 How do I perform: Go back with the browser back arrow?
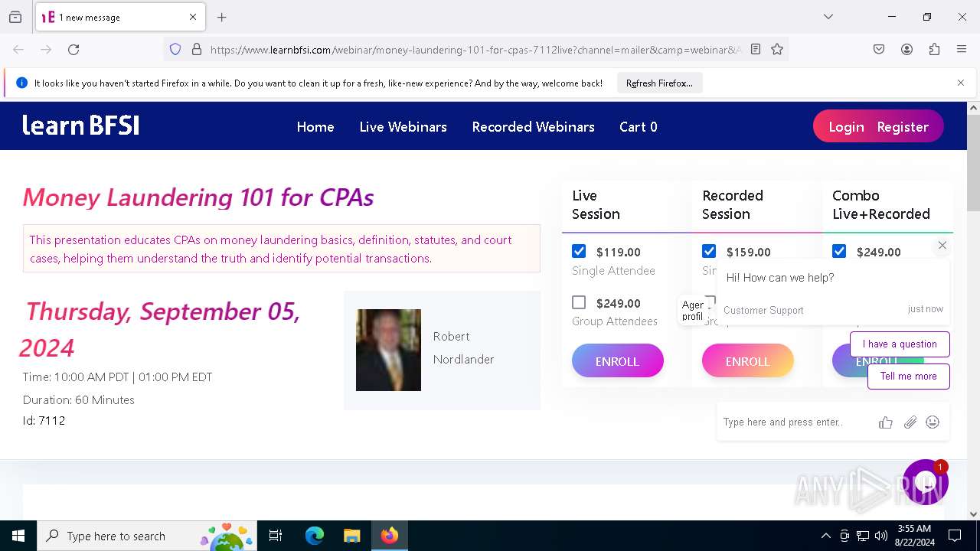click(18, 50)
